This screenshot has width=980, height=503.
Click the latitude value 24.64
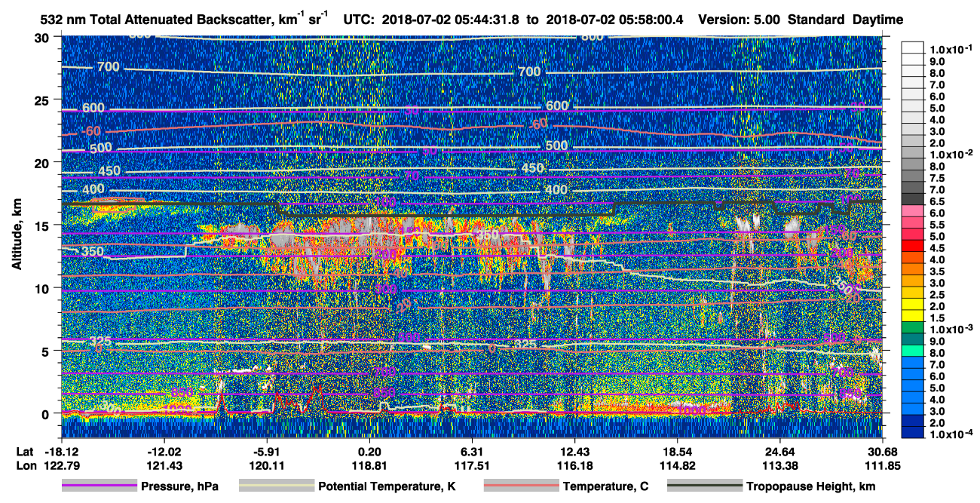pos(780,451)
